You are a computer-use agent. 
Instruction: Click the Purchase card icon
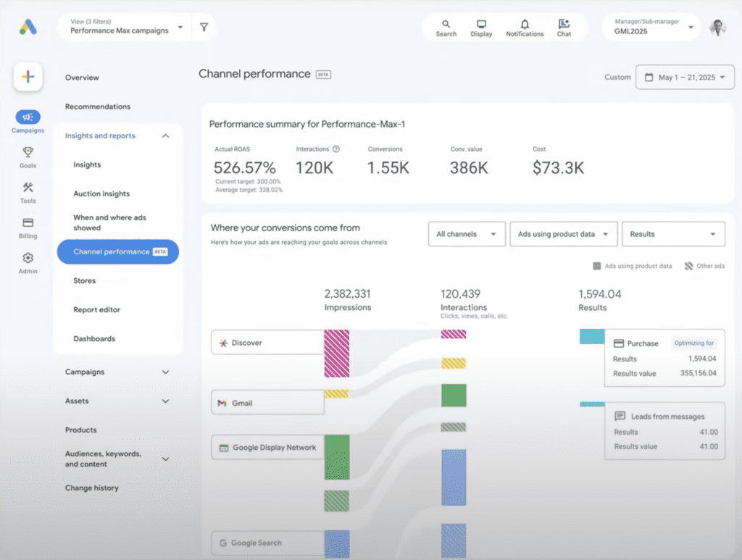tap(619, 343)
